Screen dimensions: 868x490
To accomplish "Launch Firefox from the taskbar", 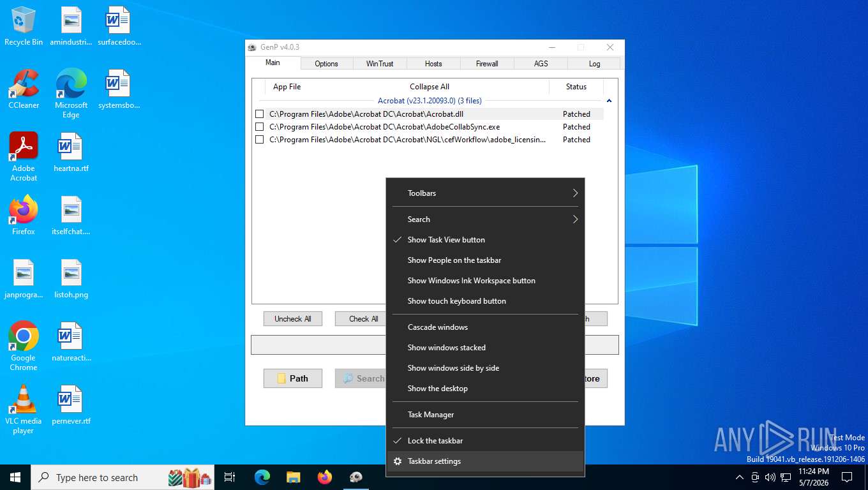I will [325, 477].
